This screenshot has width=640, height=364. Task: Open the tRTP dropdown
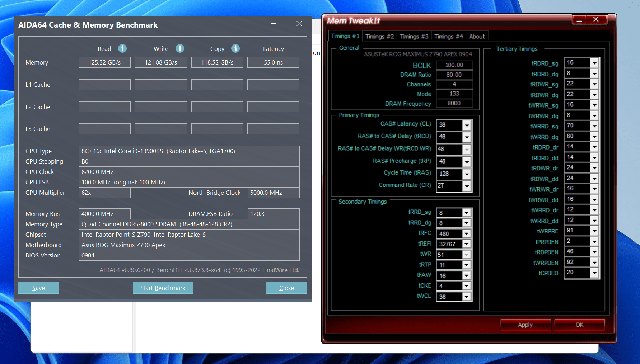(x=466, y=265)
